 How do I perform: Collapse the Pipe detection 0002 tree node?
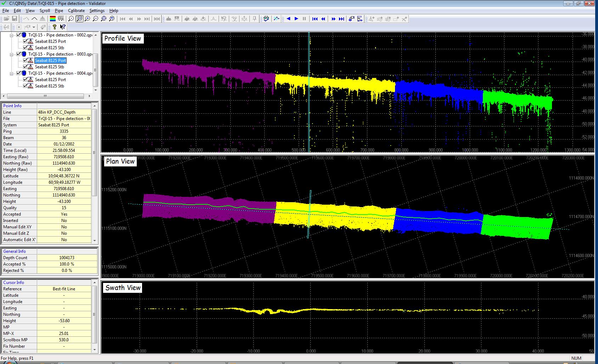(x=12, y=35)
